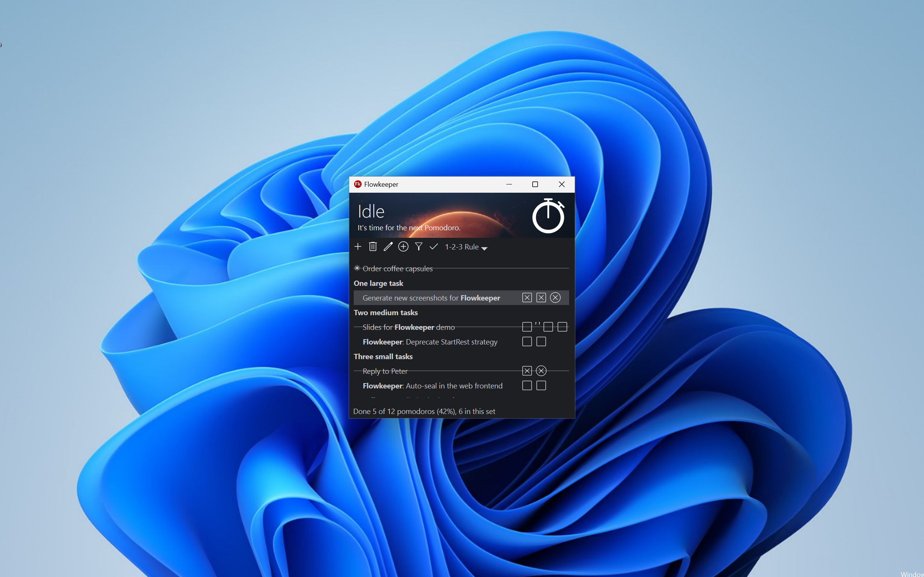Viewport: 924px width, 577px height.
Task: Click the 'Three small tasks' heading
Action: tap(383, 356)
